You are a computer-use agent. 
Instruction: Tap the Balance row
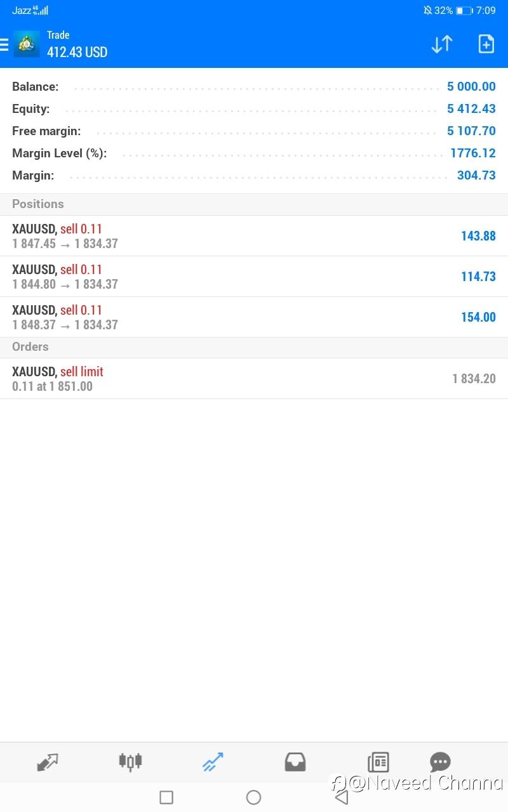(x=254, y=87)
